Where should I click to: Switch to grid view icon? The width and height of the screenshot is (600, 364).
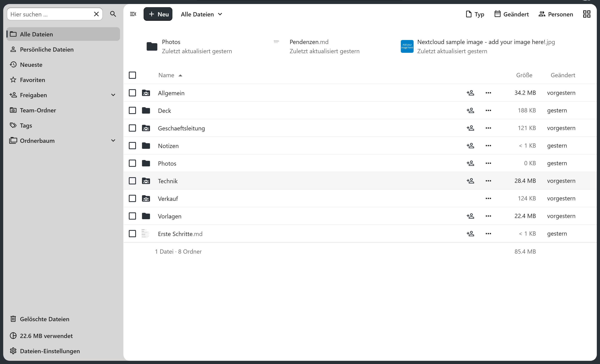point(587,14)
